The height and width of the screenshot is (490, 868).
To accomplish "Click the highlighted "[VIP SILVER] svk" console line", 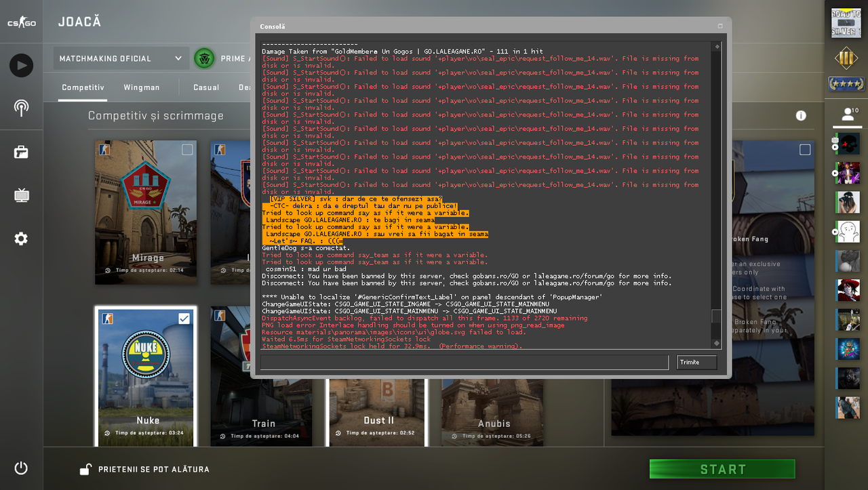I will coord(355,199).
